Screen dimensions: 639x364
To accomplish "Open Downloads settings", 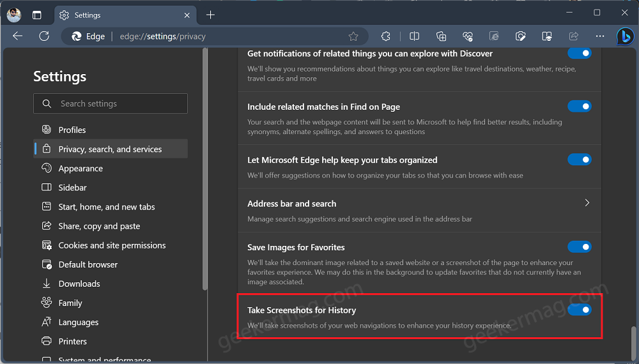I will 111,284.
